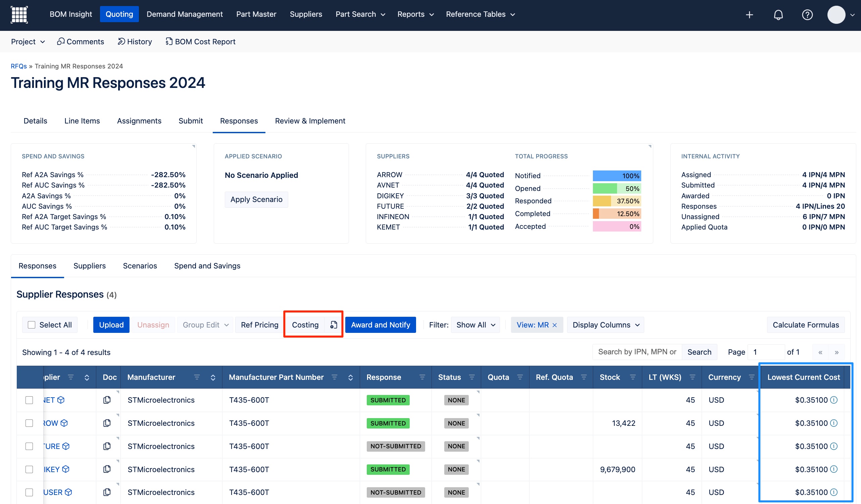
Task: Expand the user account chevron
Action: click(x=852, y=15)
